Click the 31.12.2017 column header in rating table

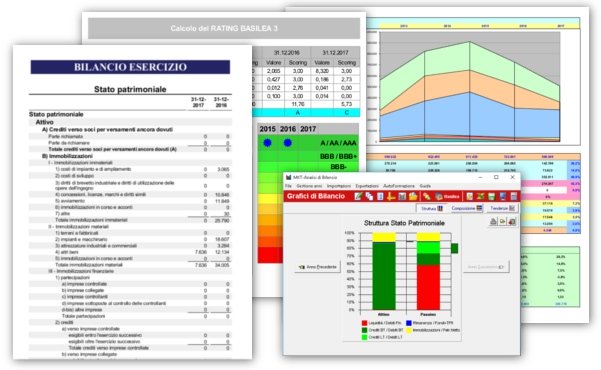click(x=335, y=53)
